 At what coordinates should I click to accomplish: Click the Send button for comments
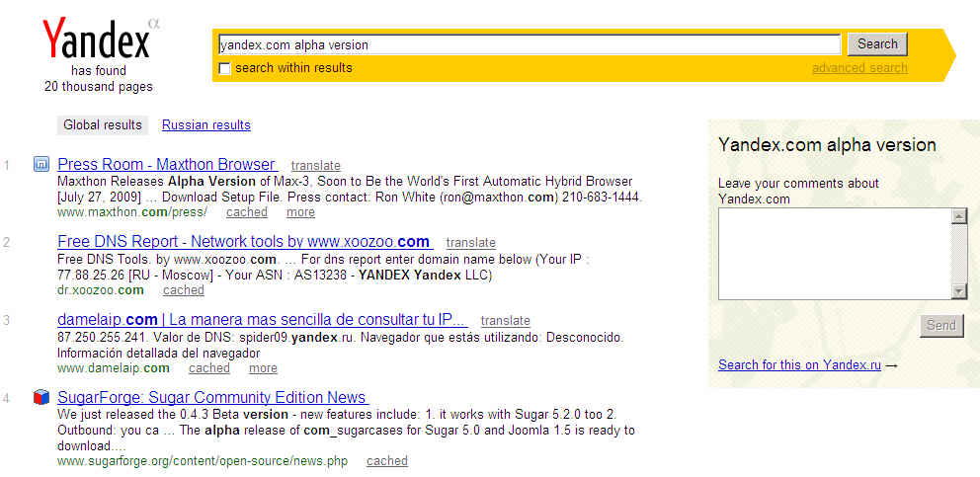941,326
